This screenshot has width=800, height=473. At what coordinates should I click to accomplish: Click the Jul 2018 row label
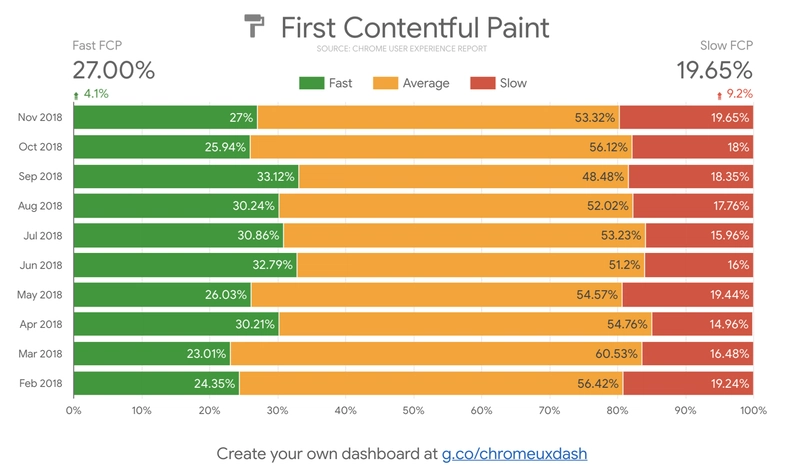coord(43,236)
